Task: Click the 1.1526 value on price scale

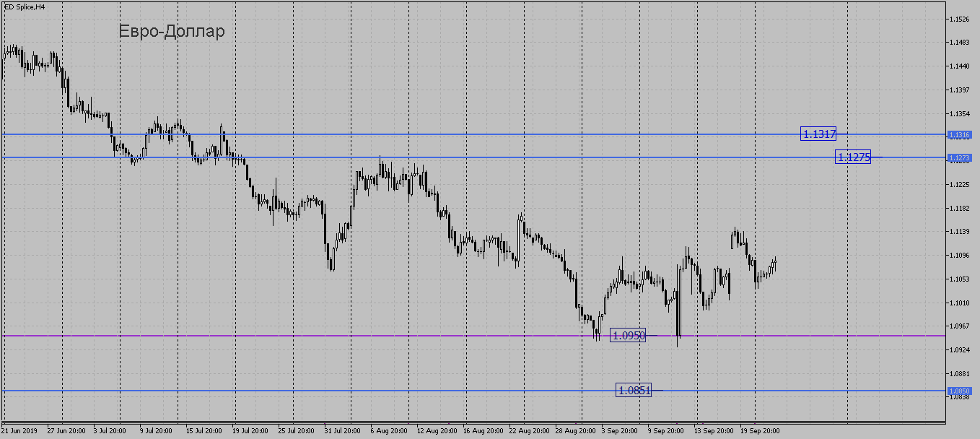Action: tap(959, 19)
